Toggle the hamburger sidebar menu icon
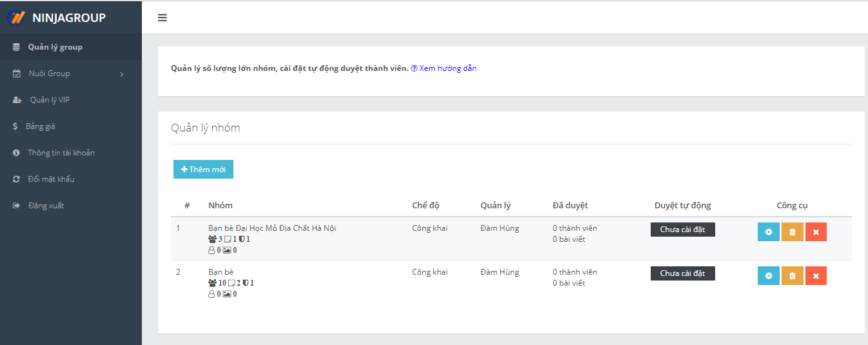 (163, 17)
